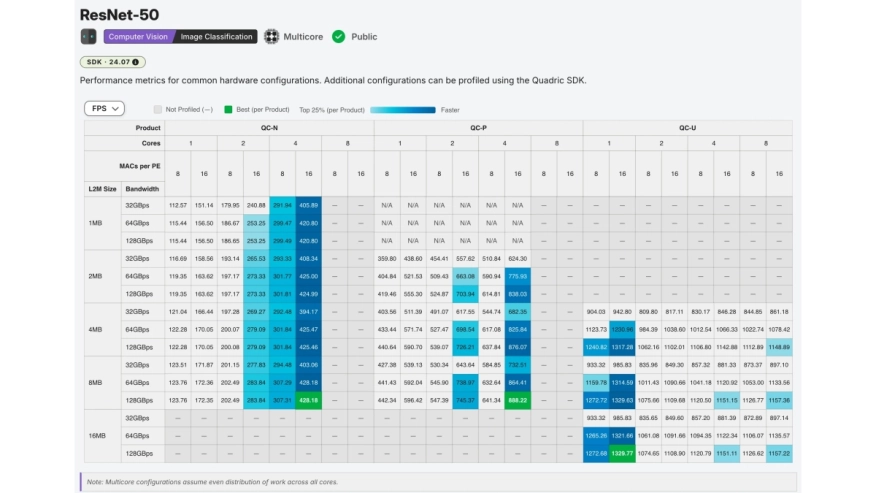The height and width of the screenshot is (493, 876).
Task: Click the Cores header label
Action: [151, 144]
